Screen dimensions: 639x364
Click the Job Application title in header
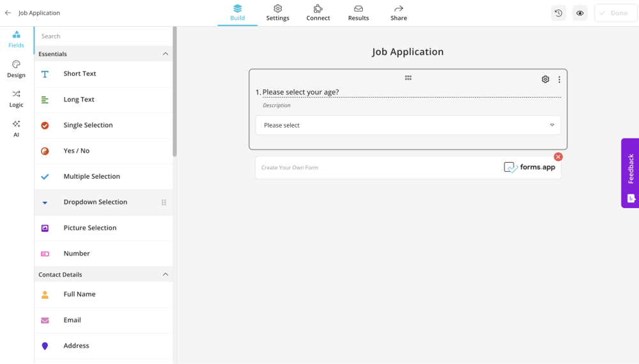pyautogui.click(x=39, y=13)
